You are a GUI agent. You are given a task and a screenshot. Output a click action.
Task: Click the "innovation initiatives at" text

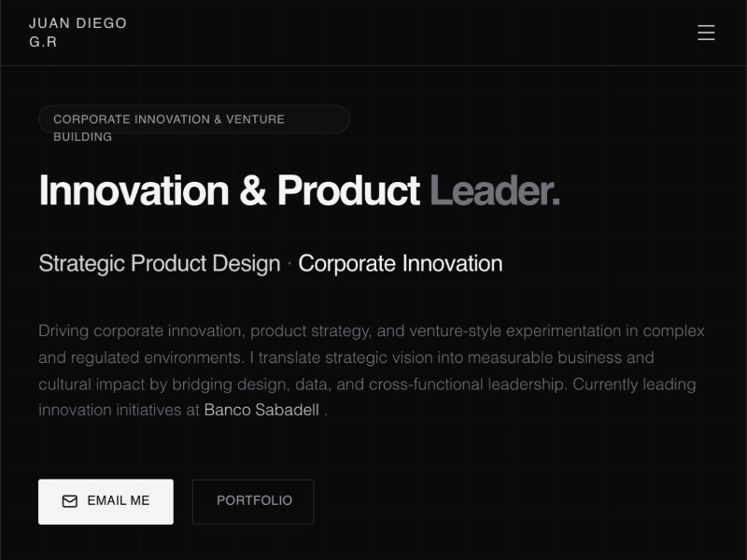[x=119, y=410]
